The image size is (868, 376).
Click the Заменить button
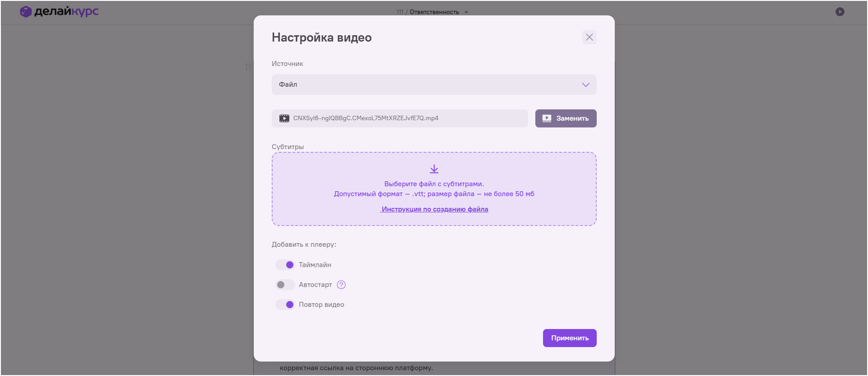click(x=566, y=118)
